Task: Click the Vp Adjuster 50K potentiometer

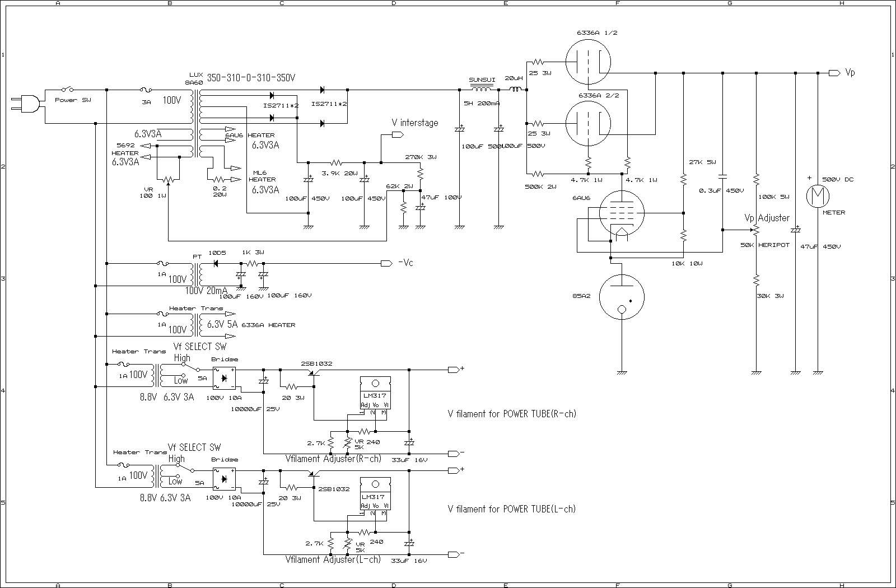Action: coord(755,230)
